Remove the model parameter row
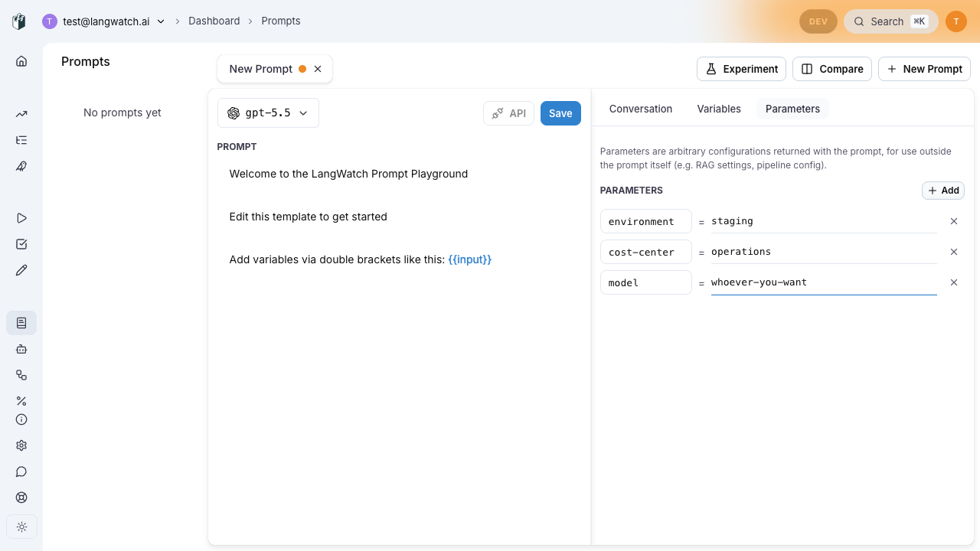The image size is (980, 551). tap(954, 282)
